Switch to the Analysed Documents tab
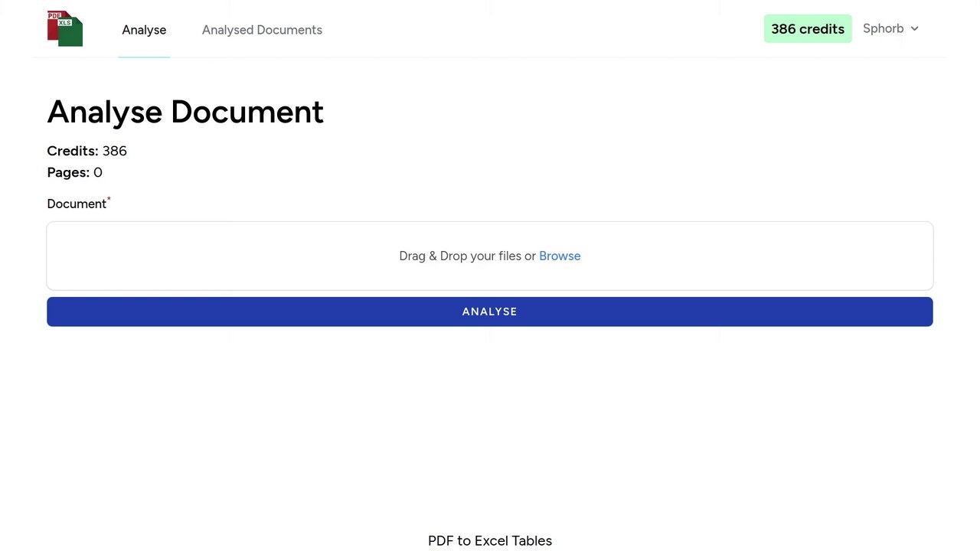This screenshot has height=551, width=980. point(262,30)
